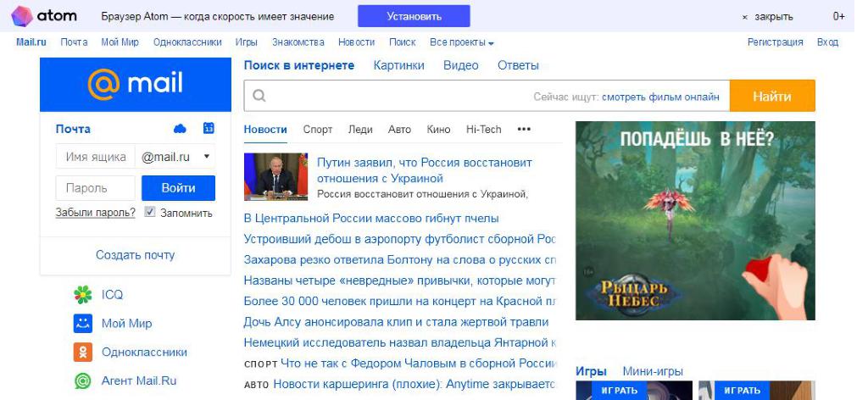Click the Atom browser logo

44,16
